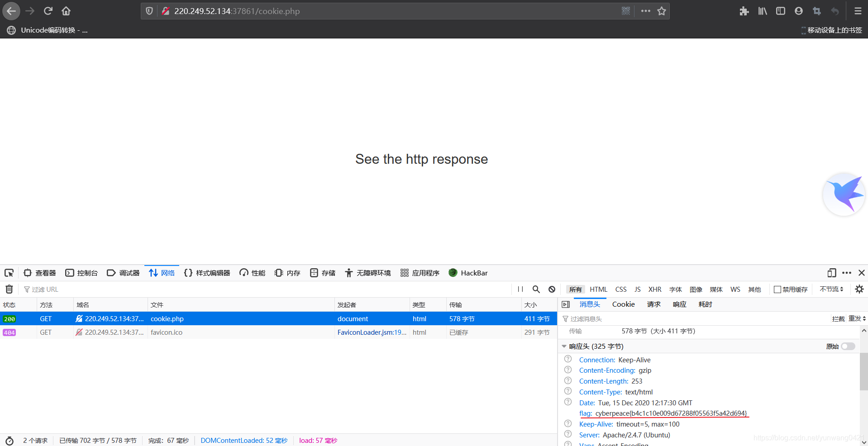This screenshot has height=446, width=868.
Task: Open the request blocking panel
Action: click(x=552, y=289)
